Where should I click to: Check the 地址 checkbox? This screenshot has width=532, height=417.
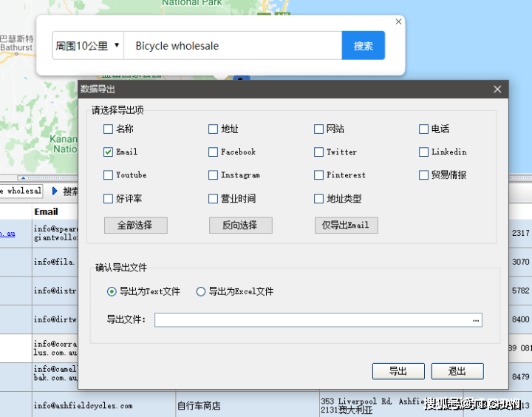tap(213, 129)
